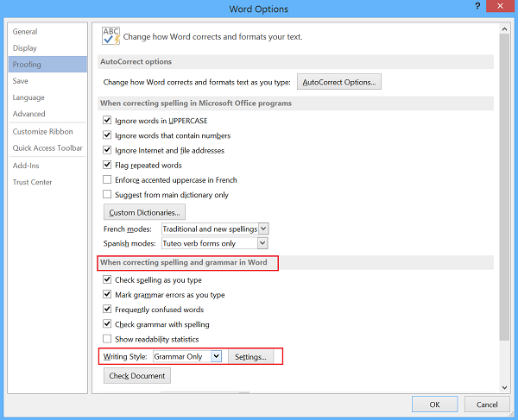Open the Writing Style dropdown
Screen dimensions: 518x420
pos(216,356)
